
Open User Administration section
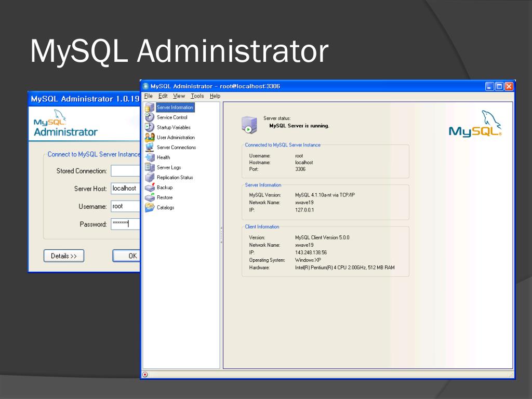(x=176, y=137)
